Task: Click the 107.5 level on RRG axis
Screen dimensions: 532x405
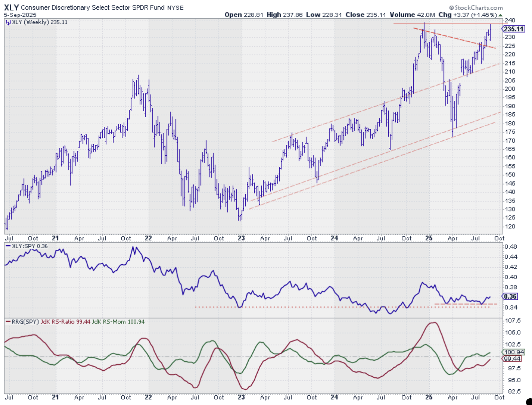Action: tap(512, 321)
